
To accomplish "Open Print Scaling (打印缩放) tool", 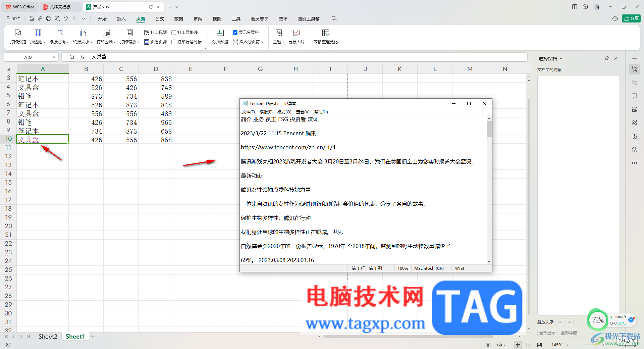I will coord(129,37).
